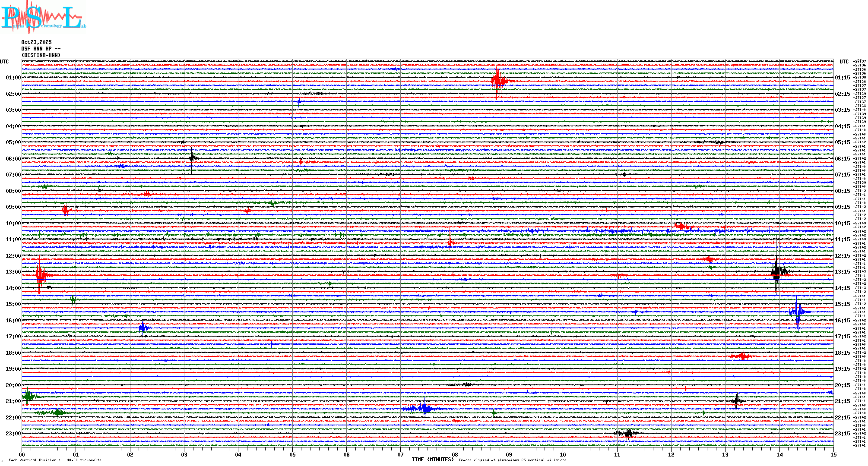
Task: Click the 15 minute tick at the axis end
Action: click(x=833, y=454)
